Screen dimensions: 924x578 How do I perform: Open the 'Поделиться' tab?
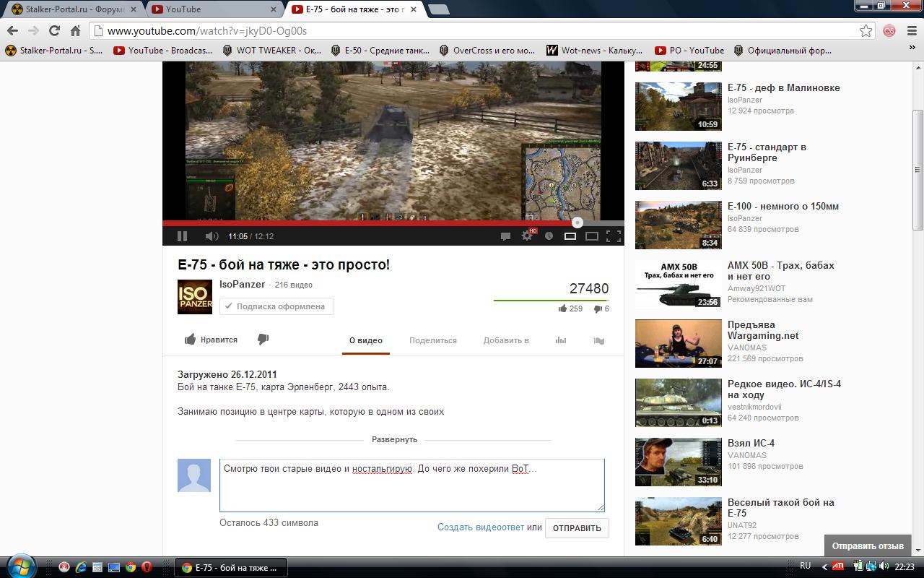pos(433,340)
